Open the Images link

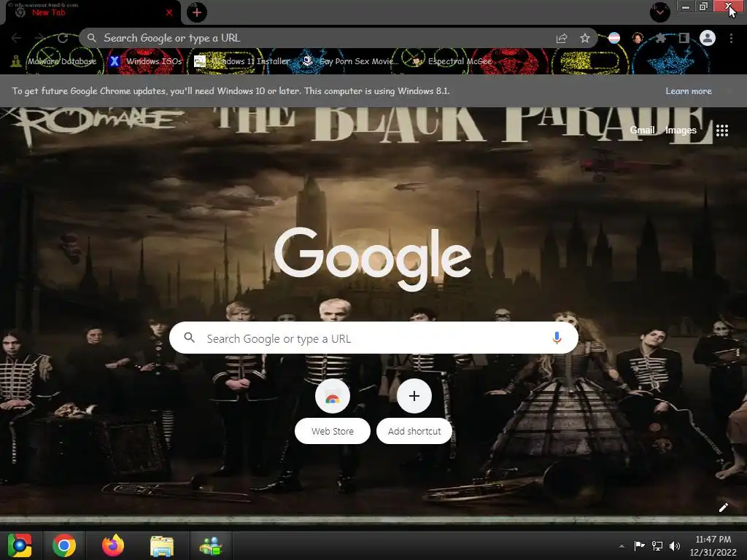681,130
